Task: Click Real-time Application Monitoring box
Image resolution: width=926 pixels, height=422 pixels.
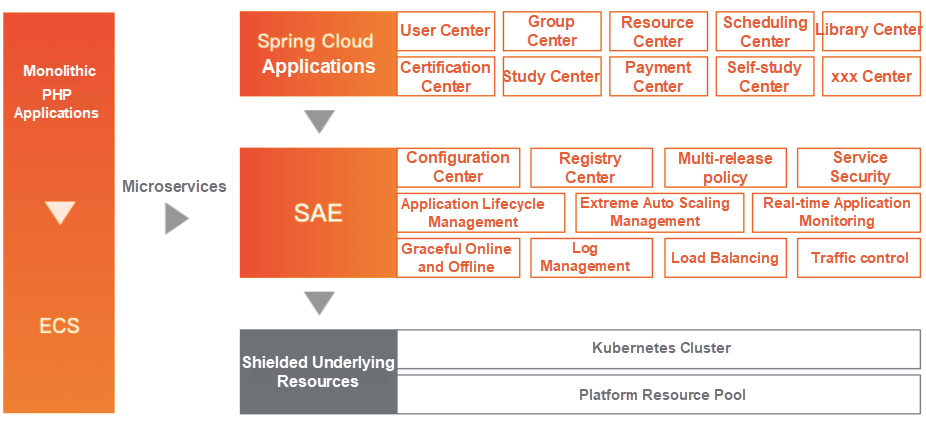Action: point(836,212)
